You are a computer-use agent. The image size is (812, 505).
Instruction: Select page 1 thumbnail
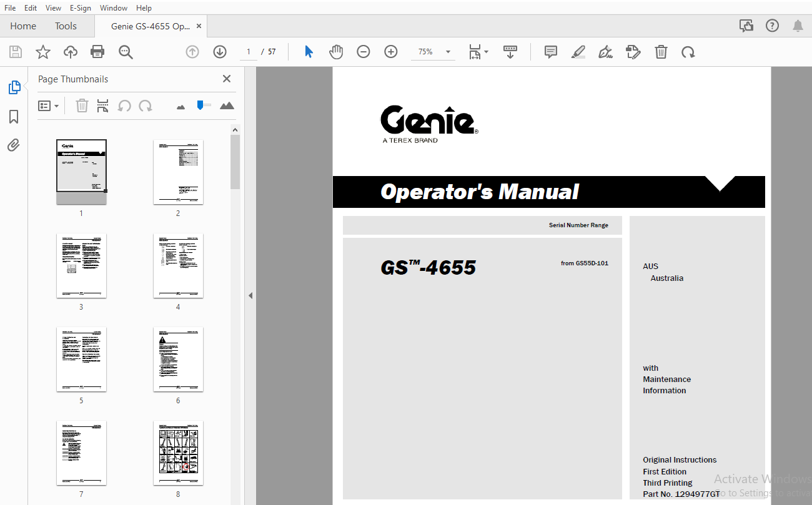pyautogui.click(x=81, y=172)
